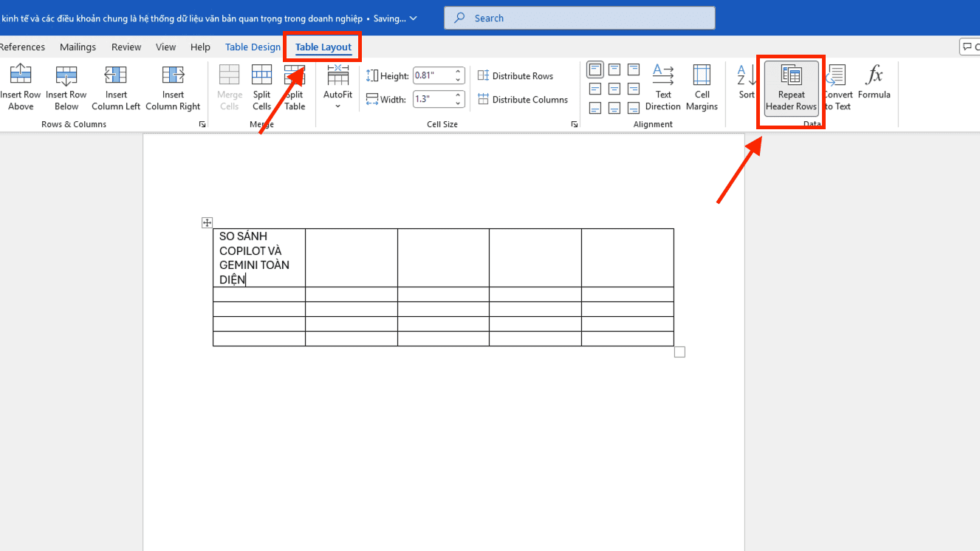Open Rows & Columns dialog launcher

[202, 125]
